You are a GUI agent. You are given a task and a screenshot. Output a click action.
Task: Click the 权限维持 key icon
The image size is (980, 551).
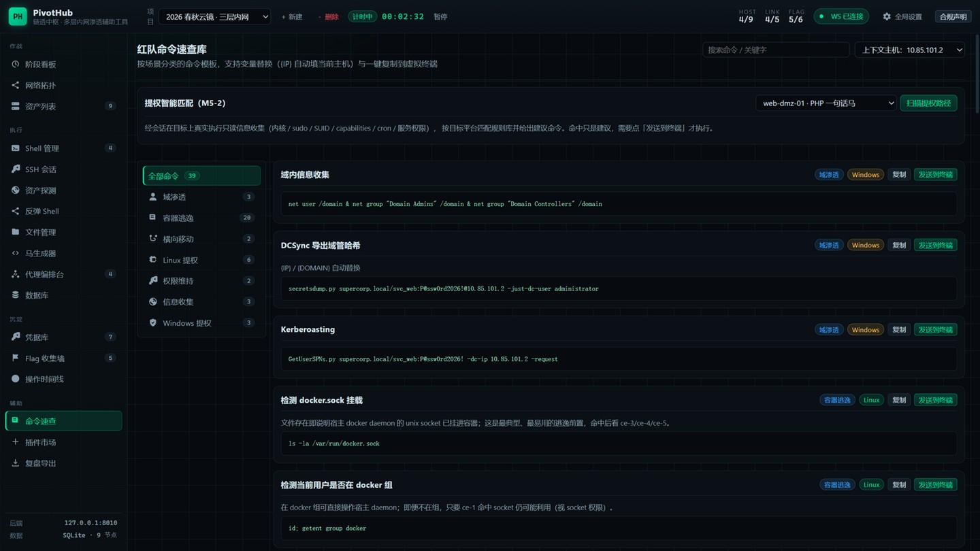pyautogui.click(x=153, y=281)
